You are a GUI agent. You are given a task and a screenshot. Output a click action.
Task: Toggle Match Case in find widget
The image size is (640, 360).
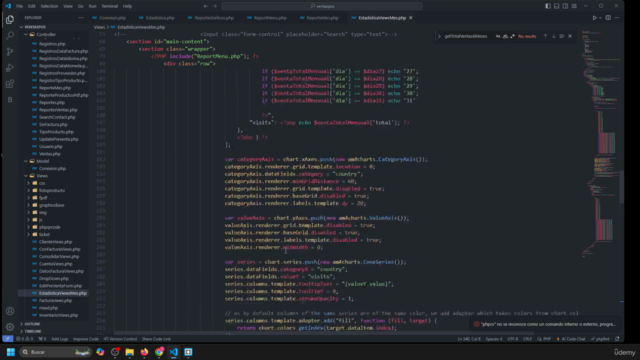498,36
